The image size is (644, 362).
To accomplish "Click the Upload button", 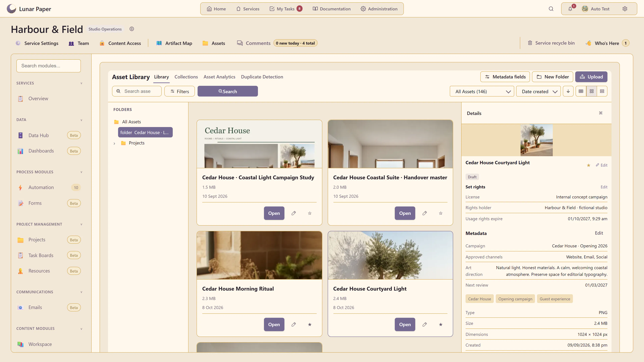I will tap(591, 77).
